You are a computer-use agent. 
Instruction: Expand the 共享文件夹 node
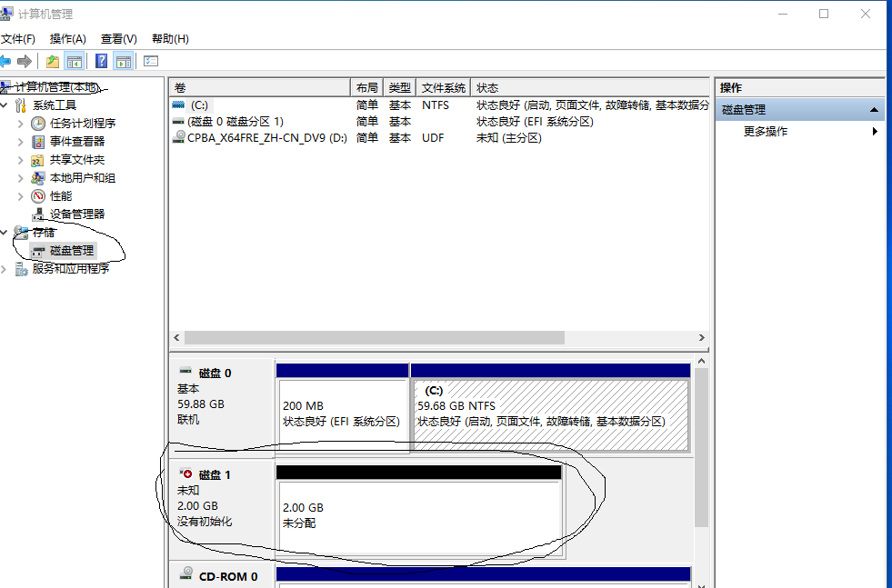click(21, 160)
